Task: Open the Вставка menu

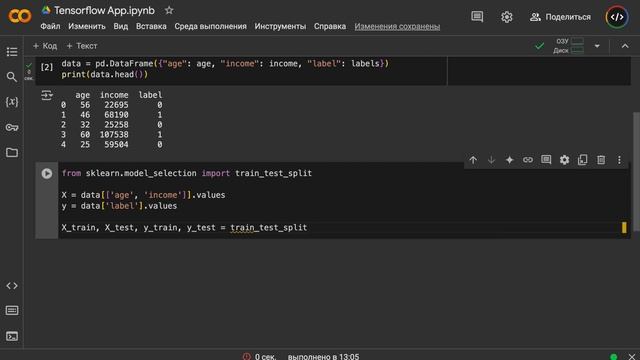Action: tap(151, 27)
